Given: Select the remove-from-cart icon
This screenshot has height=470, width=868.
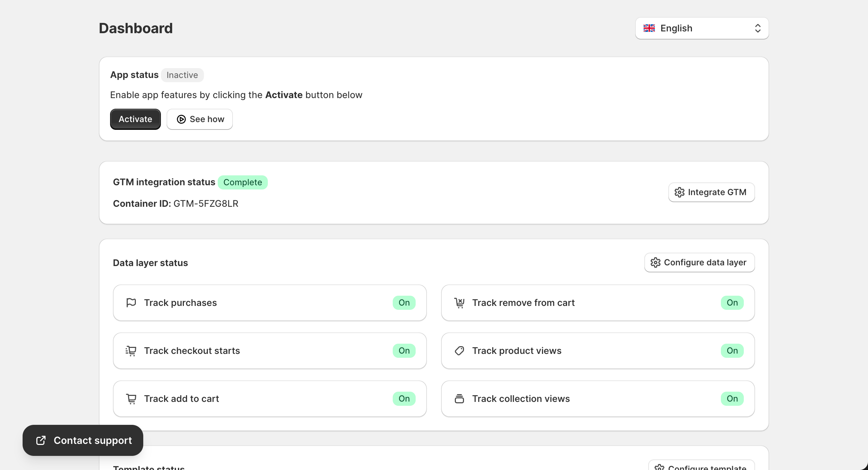Looking at the screenshot, I should 459,302.
